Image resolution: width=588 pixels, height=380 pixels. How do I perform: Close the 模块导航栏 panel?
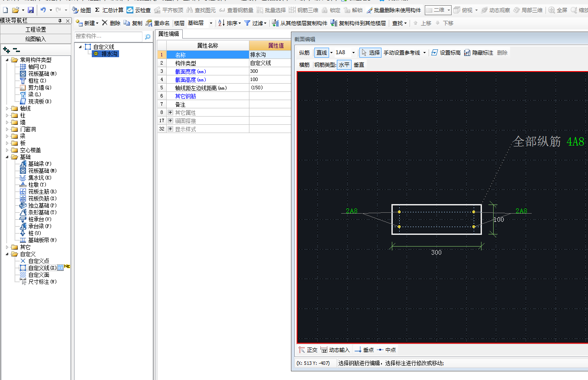(68, 21)
